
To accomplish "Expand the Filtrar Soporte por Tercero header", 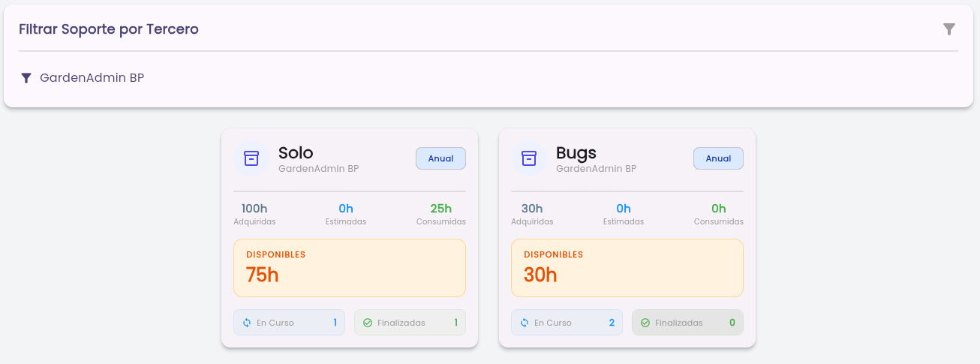I will (488, 29).
